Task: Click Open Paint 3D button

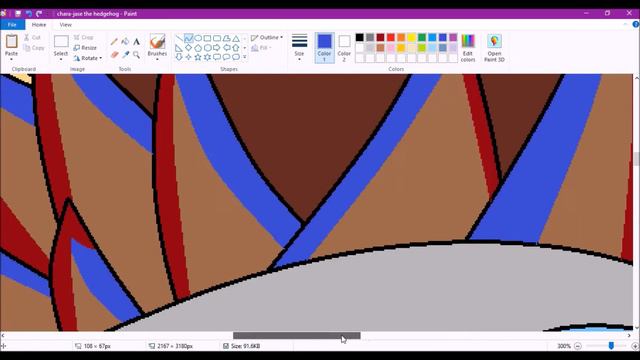Action: (x=494, y=48)
